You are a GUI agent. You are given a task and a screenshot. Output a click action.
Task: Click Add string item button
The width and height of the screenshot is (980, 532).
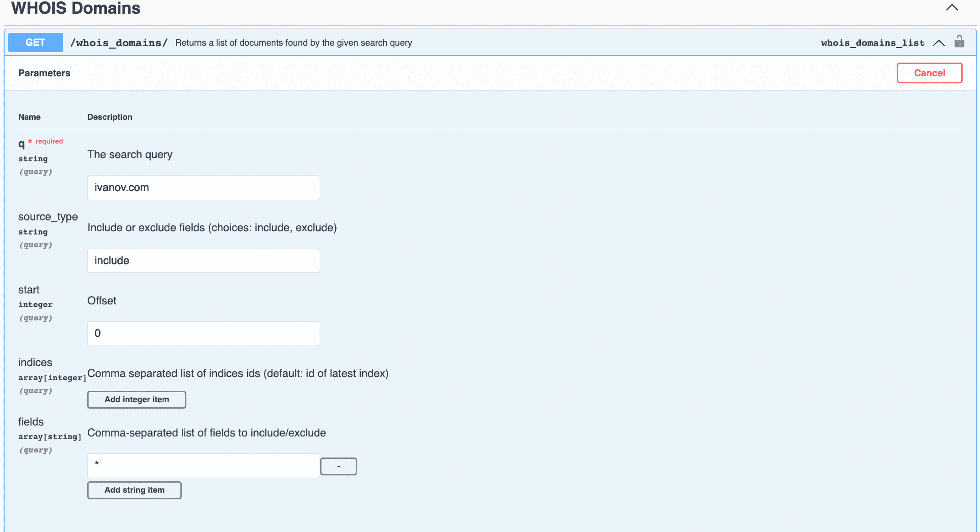pos(134,490)
